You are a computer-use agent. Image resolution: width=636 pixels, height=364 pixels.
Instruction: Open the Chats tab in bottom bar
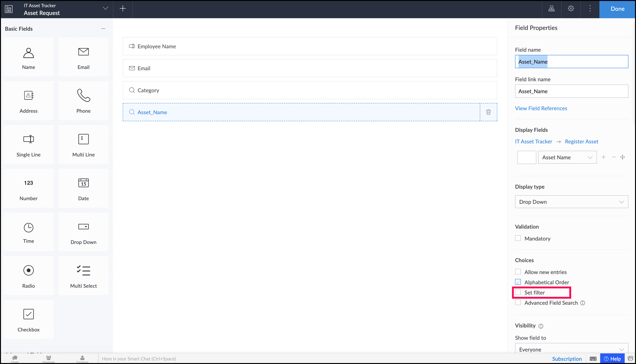pyautogui.click(x=15, y=359)
